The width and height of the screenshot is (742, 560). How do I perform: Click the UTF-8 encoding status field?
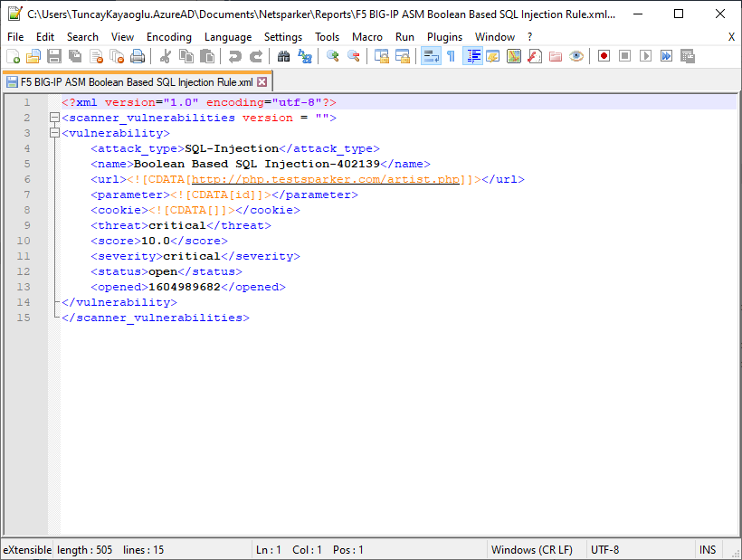click(605, 550)
